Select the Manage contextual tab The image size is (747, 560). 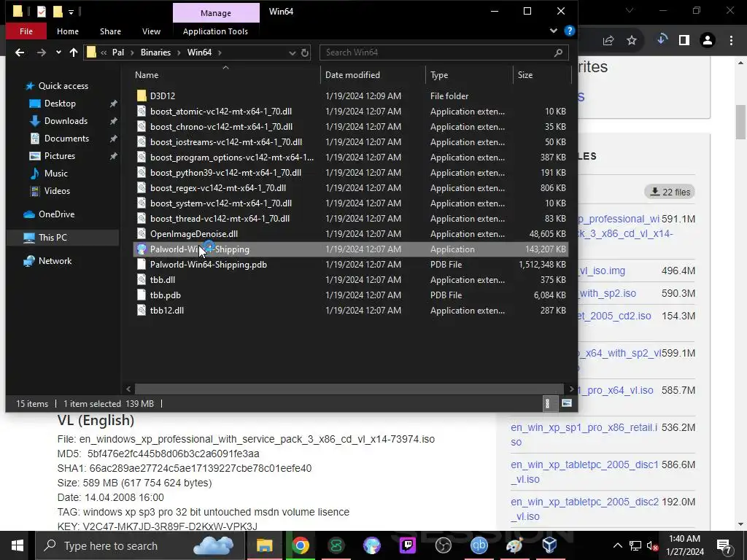click(x=216, y=13)
